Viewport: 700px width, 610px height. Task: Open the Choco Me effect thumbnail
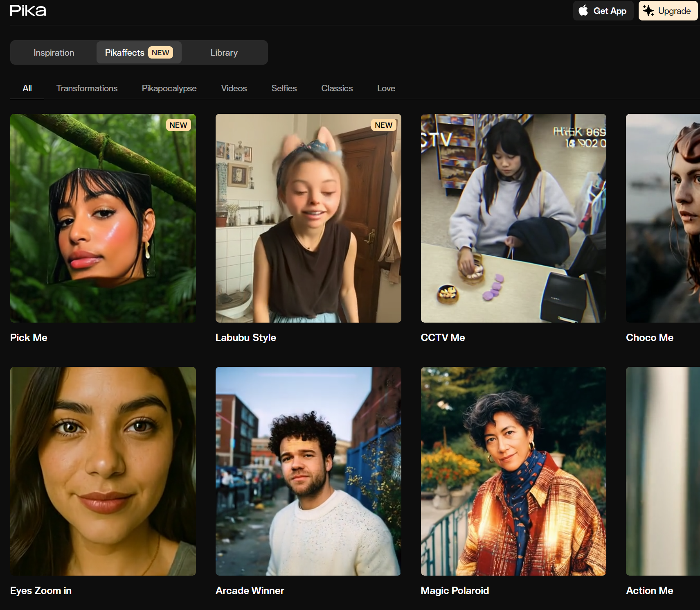coord(663,218)
